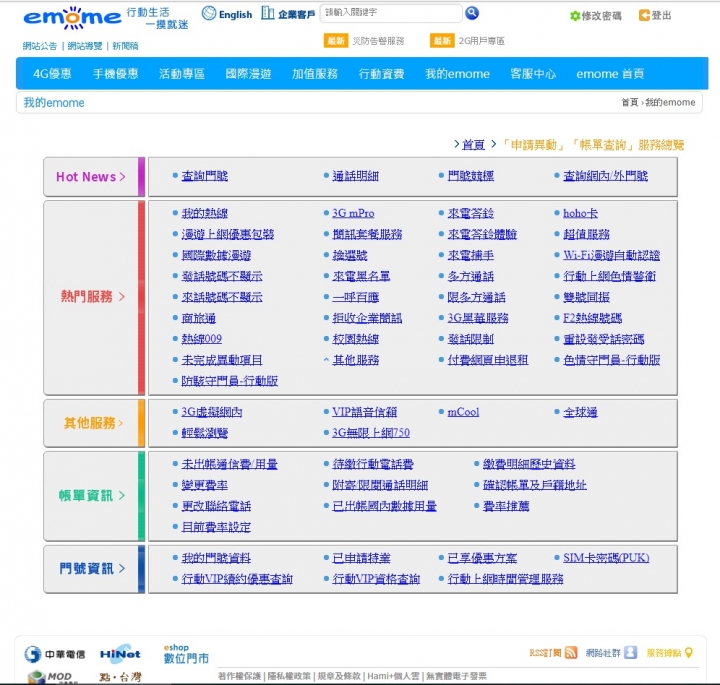Open 我的門號資料 link
Screen dimensions: 720x685
(216, 558)
